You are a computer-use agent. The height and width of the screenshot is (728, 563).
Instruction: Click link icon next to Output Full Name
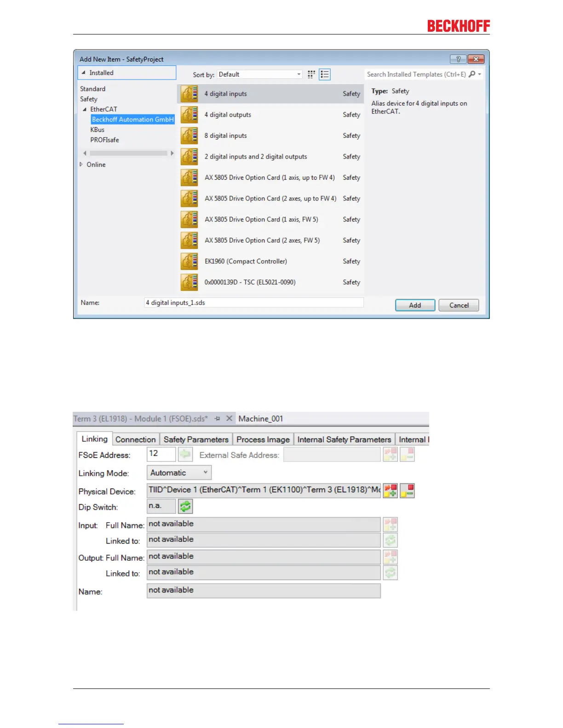390,557
